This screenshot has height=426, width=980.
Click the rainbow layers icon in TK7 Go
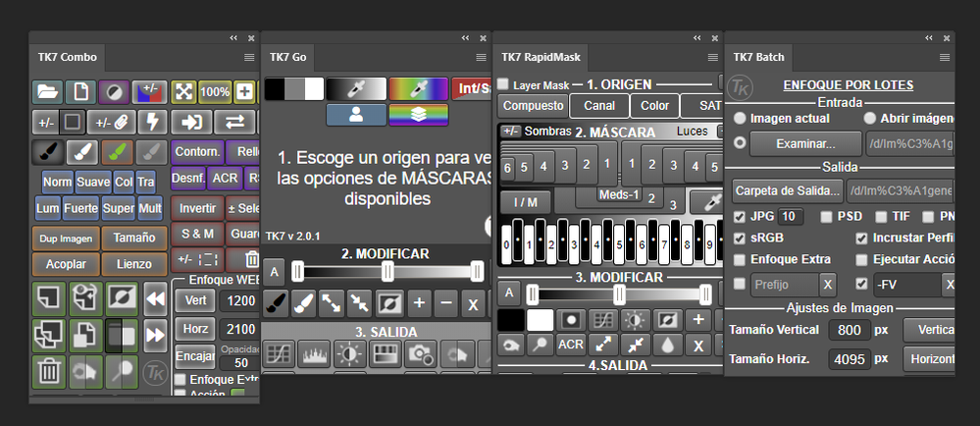(419, 115)
